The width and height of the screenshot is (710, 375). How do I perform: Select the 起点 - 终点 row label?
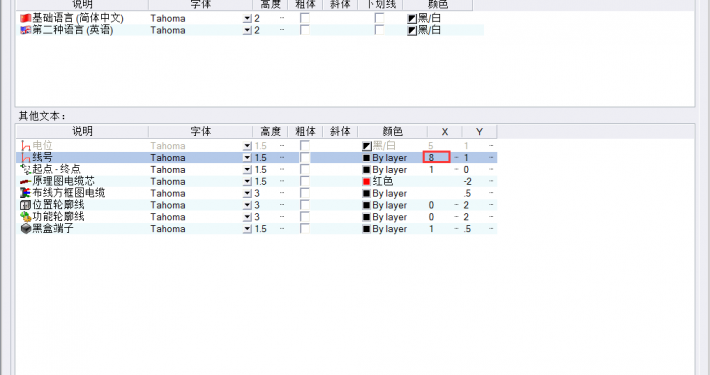57,169
